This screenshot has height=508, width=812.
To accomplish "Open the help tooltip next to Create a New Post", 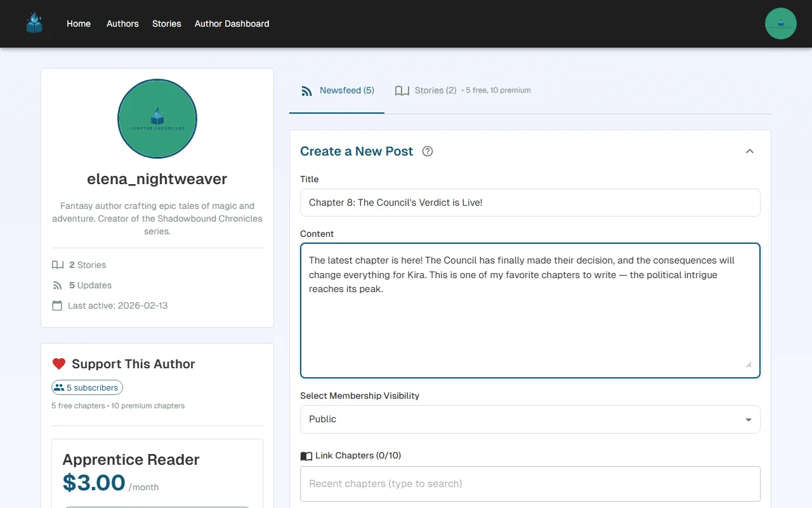I will click(427, 151).
